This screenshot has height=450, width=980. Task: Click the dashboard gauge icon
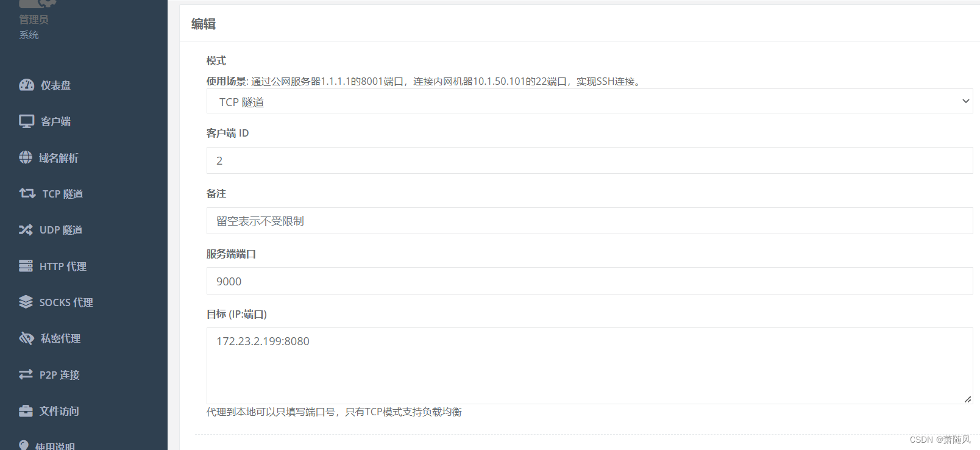pyautogui.click(x=26, y=85)
